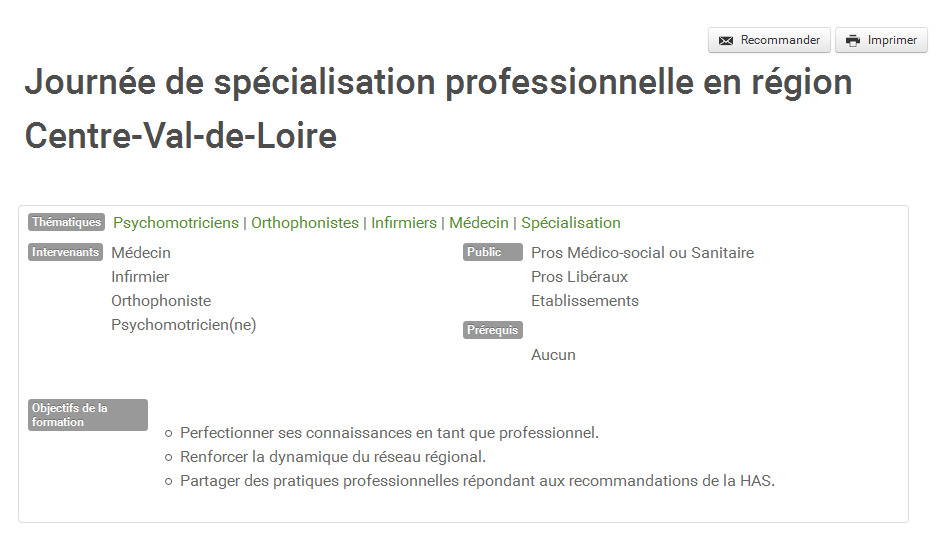Image resolution: width=937 pixels, height=541 pixels.
Task: Click the Public label badge
Action: coord(492,252)
